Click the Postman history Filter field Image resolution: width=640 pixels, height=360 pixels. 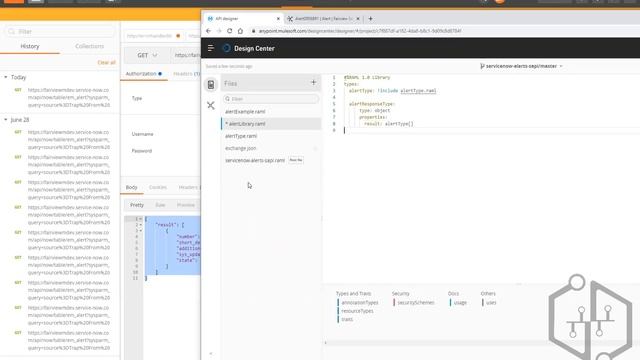pos(60,31)
